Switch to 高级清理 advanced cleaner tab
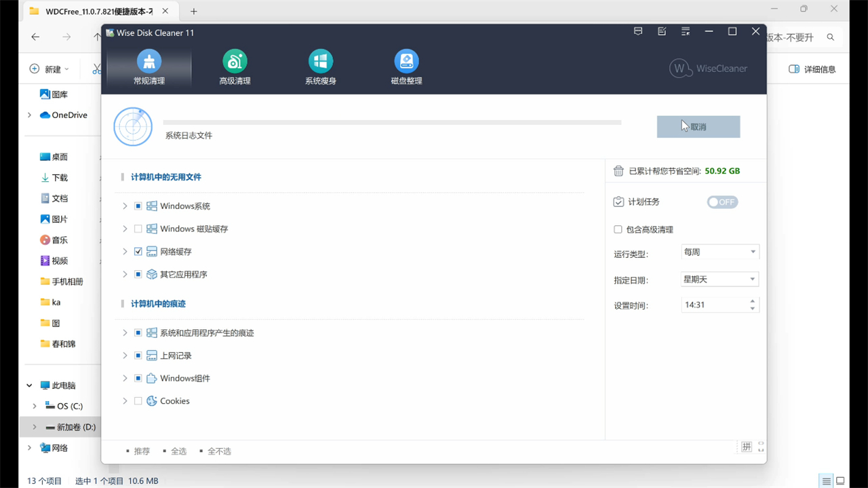This screenshot has height=488, width=868. pyautogui.click(x=235, y=67)
